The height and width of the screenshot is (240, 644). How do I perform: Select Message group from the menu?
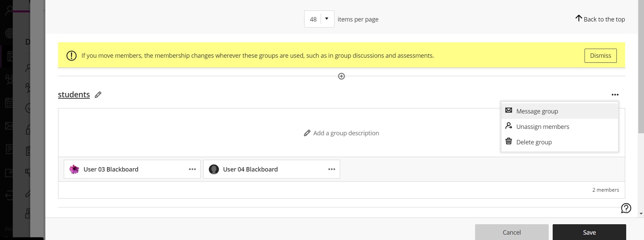[559, 111]
